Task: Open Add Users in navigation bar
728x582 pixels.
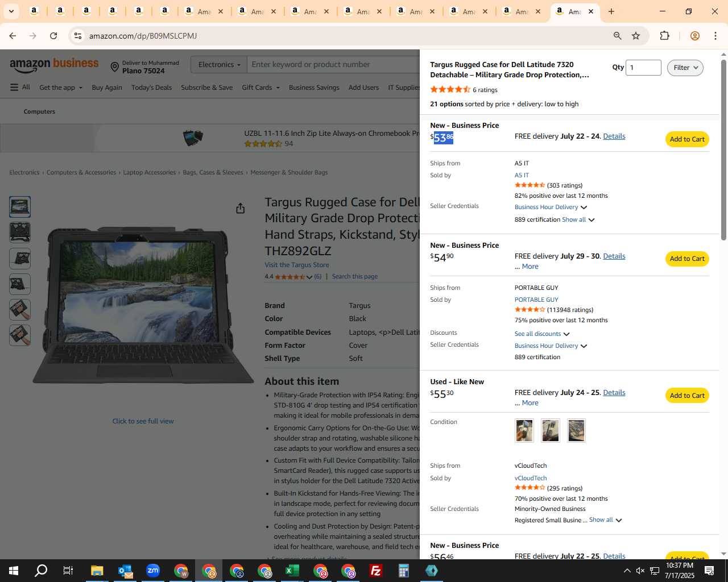Action: click(363, 88)
